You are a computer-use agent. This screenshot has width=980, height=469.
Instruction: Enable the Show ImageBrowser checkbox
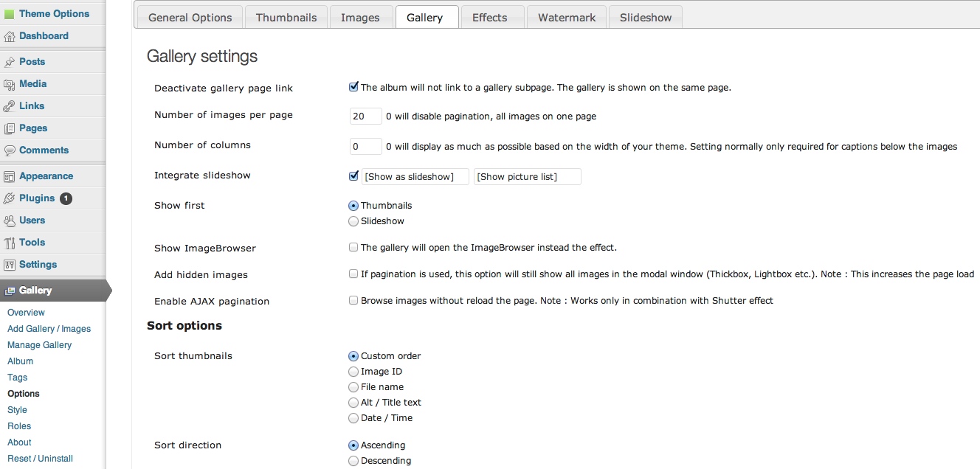coord(353,247)
